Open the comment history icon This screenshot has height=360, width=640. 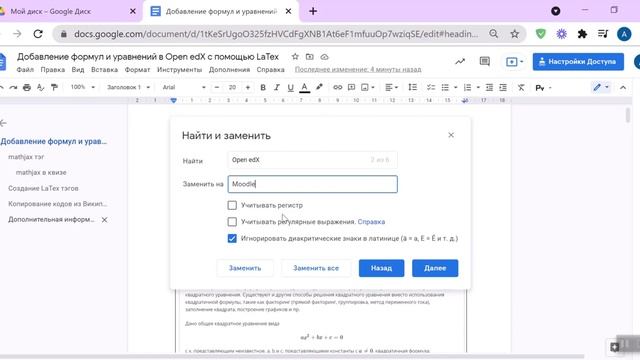[x=484, y=62]
